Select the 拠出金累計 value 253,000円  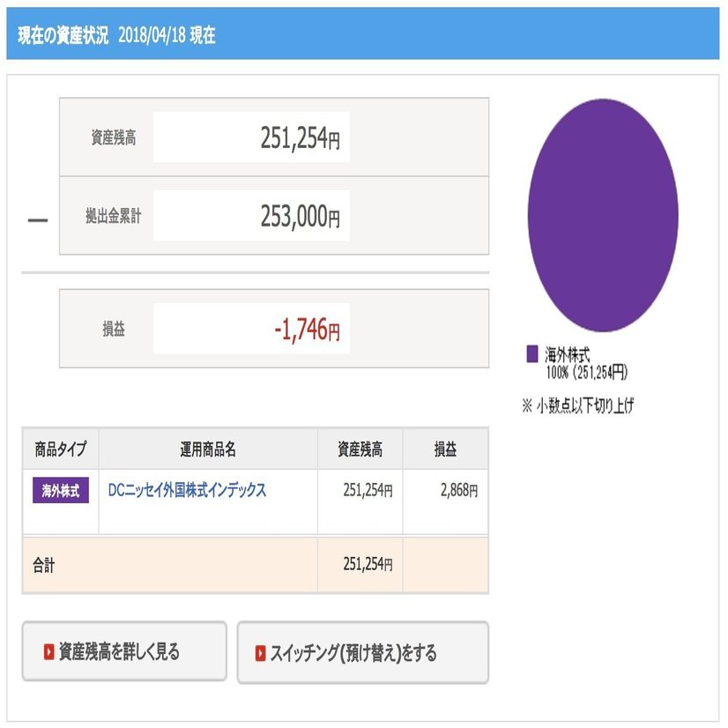pos(300,216)
